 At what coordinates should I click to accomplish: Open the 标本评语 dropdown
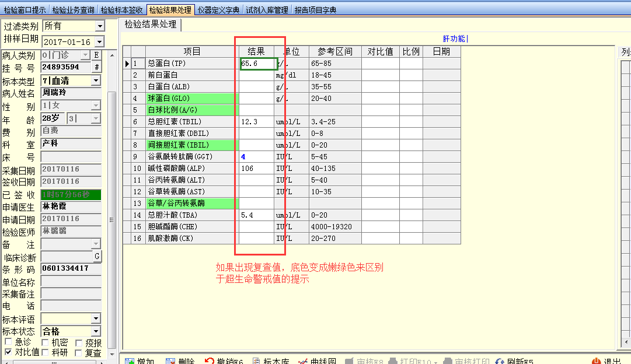coord(96,318)
